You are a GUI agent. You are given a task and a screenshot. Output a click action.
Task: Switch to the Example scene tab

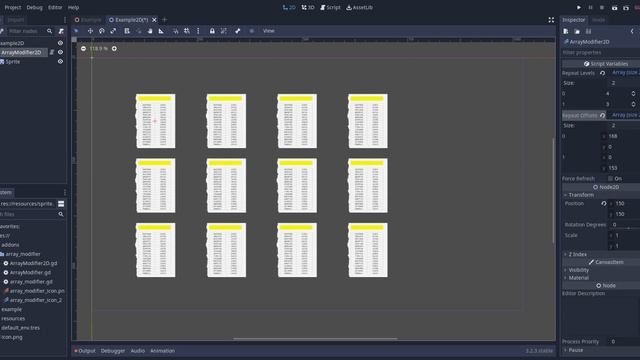pos(88,20)
